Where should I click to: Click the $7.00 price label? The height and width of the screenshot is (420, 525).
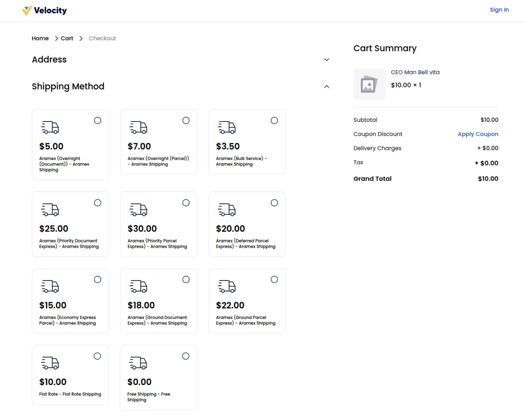(x=139, y=146)
